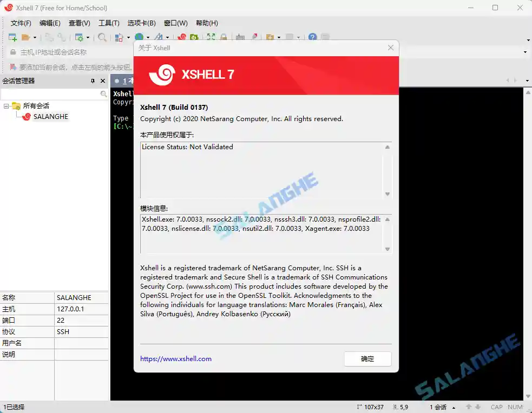Open the virtual keyboard icon

click(x=240, y=38)
